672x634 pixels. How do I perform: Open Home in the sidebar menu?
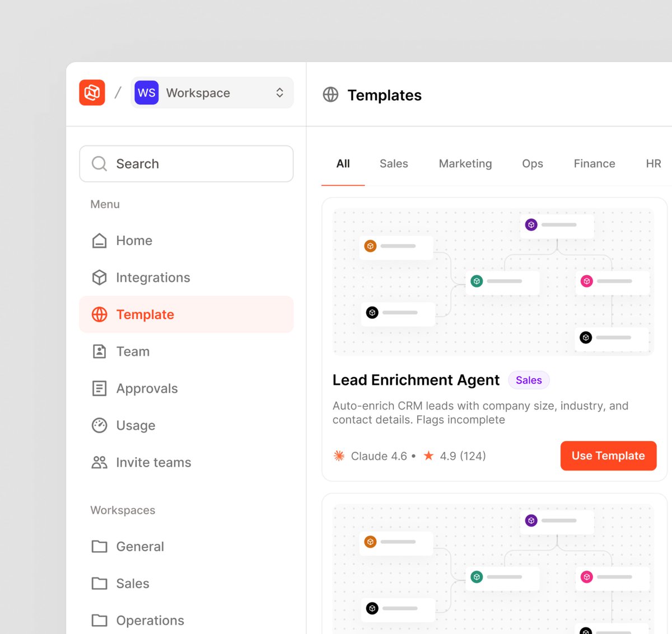pyautogui.click(x=186, y=241)
